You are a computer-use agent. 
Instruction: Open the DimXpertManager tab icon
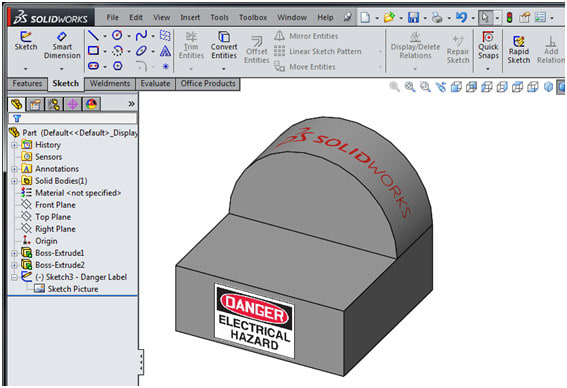pos(72,105)
